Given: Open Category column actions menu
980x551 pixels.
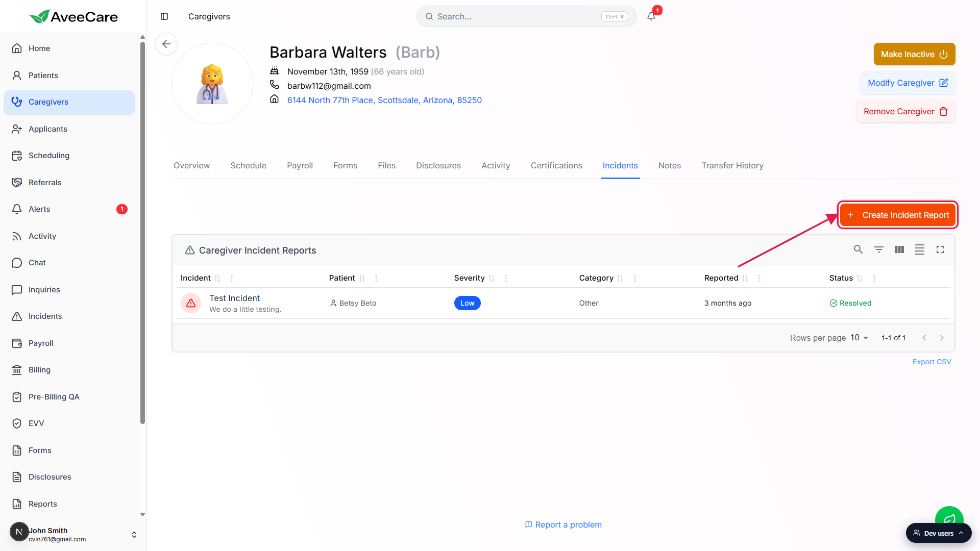Looking at the screenshot, I should [635, 279].
